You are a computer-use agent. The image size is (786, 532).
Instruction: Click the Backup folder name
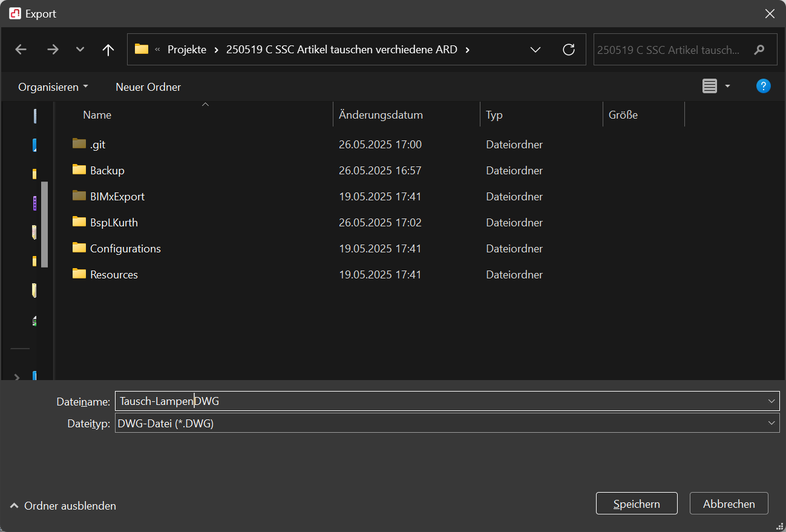pos(107,171)
